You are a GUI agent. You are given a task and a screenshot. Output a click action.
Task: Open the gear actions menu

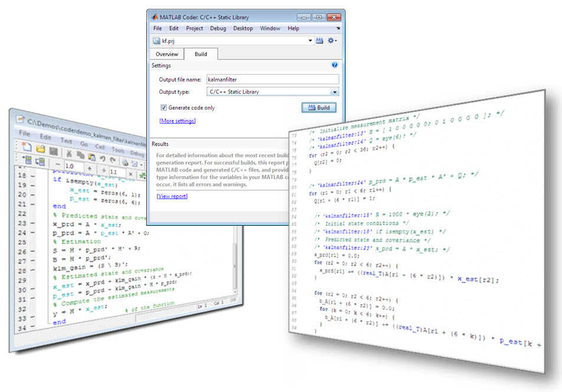[x=332, y=41]
